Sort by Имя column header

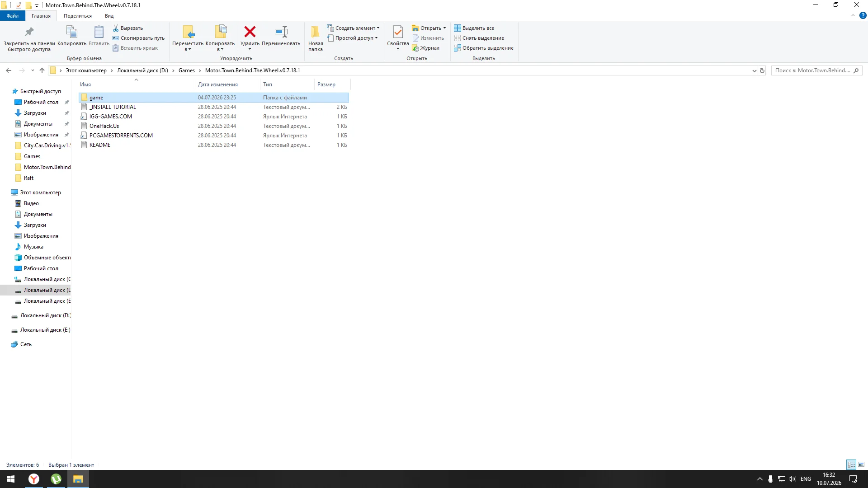coord(137,84)
